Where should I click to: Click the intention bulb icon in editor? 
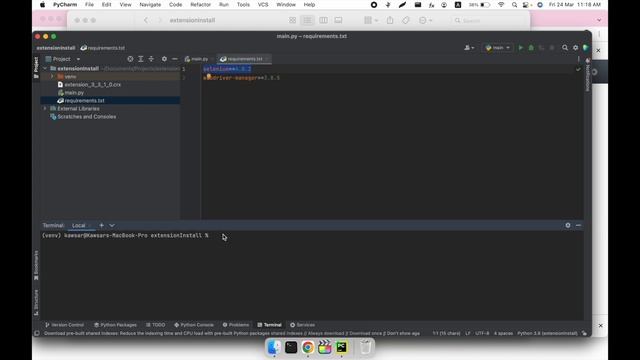[x=209, y=76]
